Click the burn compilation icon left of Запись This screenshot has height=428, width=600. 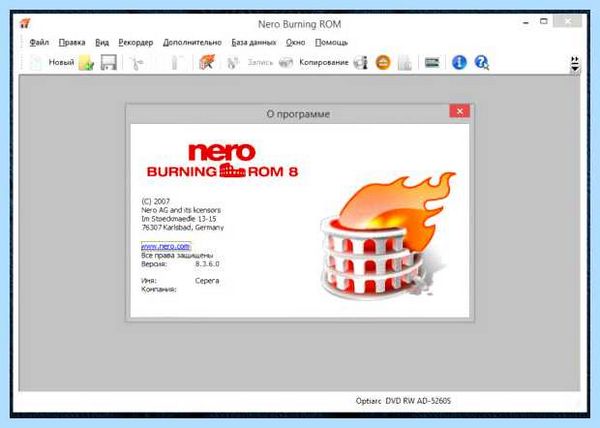coord(233,62)
